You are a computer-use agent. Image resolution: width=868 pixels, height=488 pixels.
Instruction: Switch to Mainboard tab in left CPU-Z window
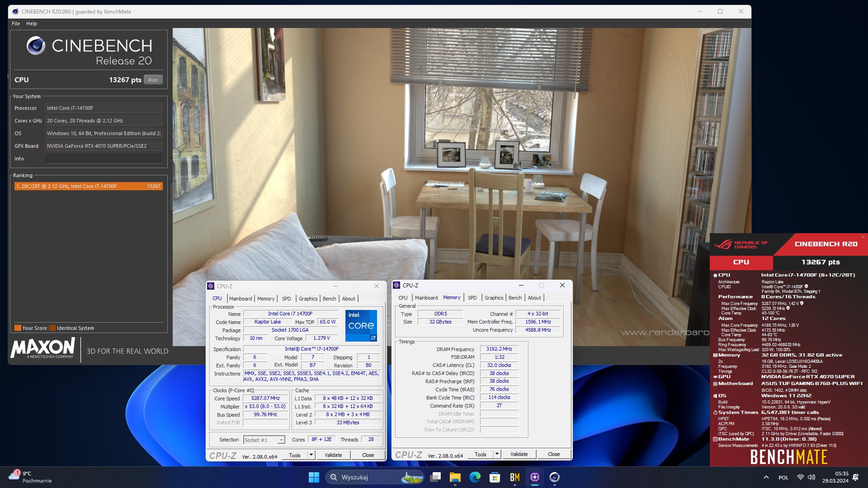coord(241,299)
